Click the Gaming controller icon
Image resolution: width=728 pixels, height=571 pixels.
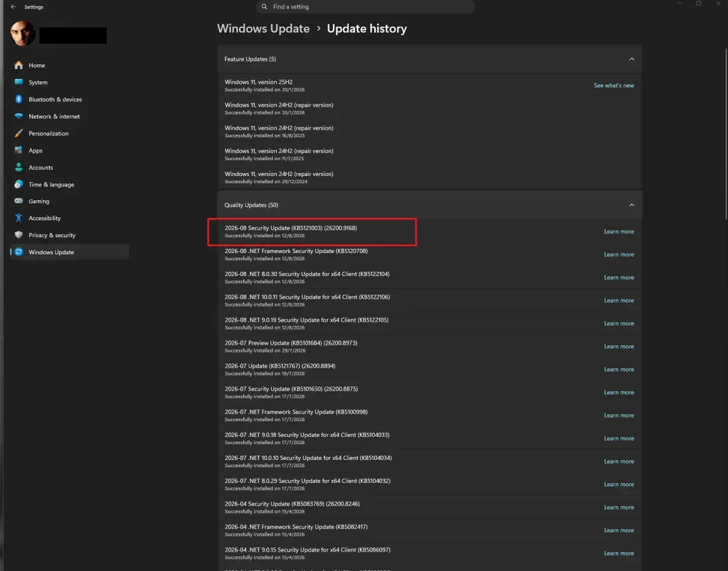click(19, 201)
